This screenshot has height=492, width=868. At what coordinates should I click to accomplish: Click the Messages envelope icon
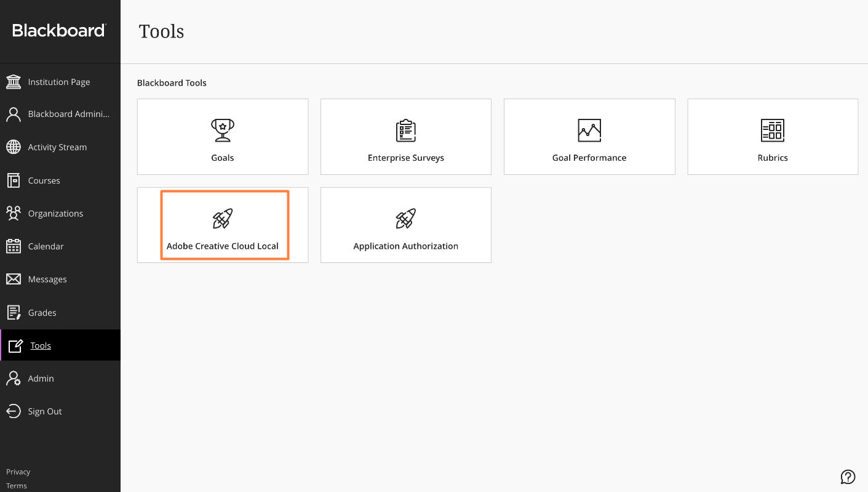(13, 280)
